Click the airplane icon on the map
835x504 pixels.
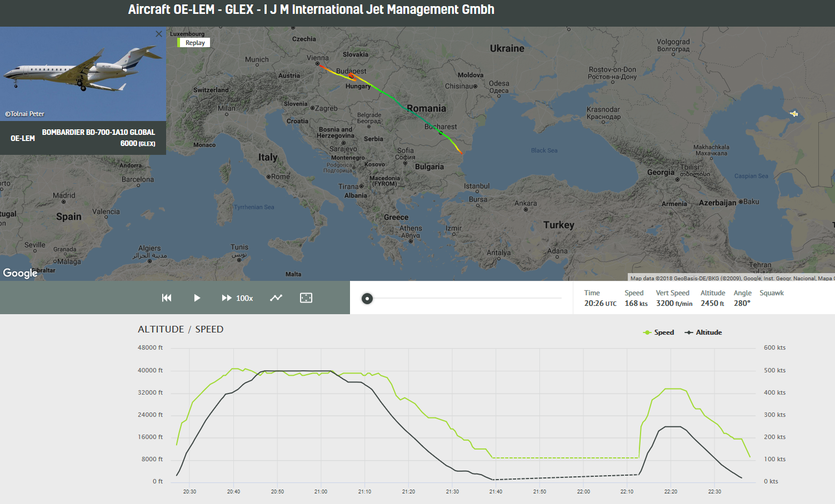click(794, 114)
